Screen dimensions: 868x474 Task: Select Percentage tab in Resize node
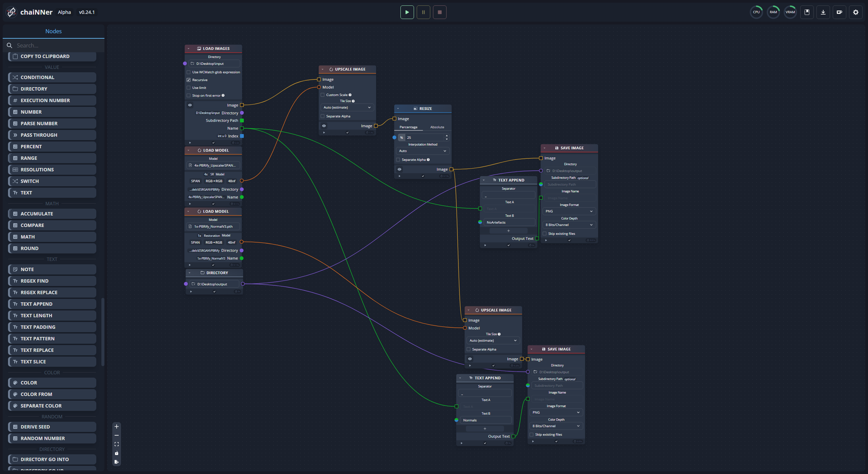(409, 127)
